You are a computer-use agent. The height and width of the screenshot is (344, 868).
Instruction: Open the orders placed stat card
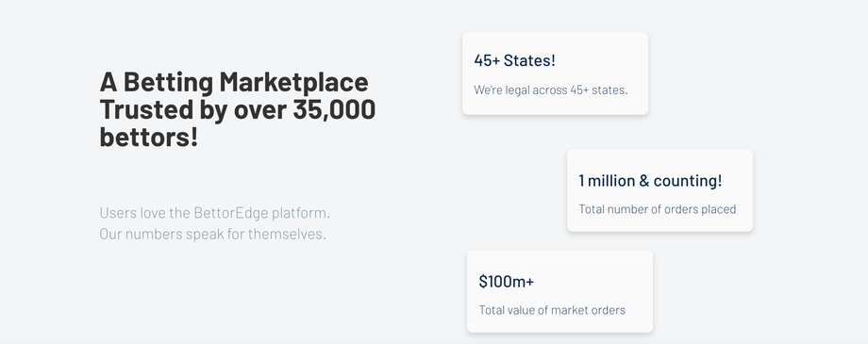[x=659, y=190]
